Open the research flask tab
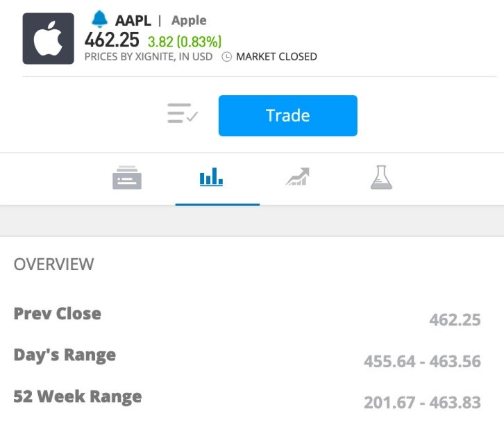 (381, 178)
